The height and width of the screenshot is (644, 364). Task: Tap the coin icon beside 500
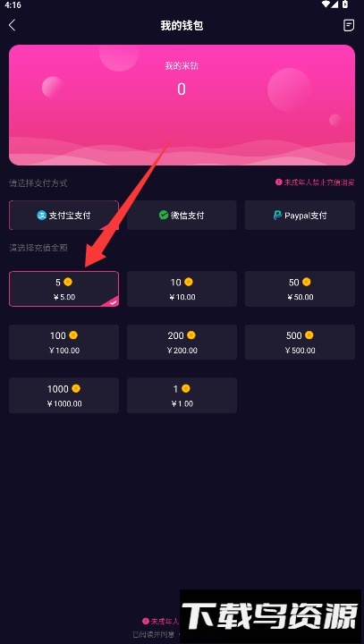[309, 335]
